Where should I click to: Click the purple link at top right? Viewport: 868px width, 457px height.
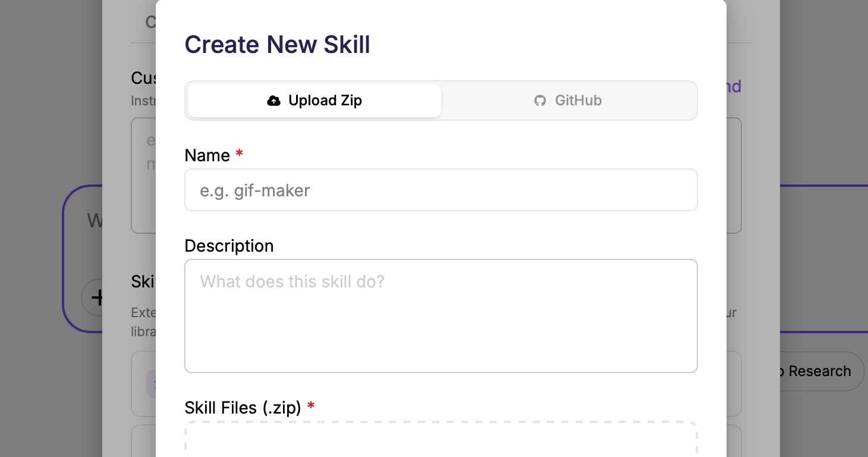[734, 87]
